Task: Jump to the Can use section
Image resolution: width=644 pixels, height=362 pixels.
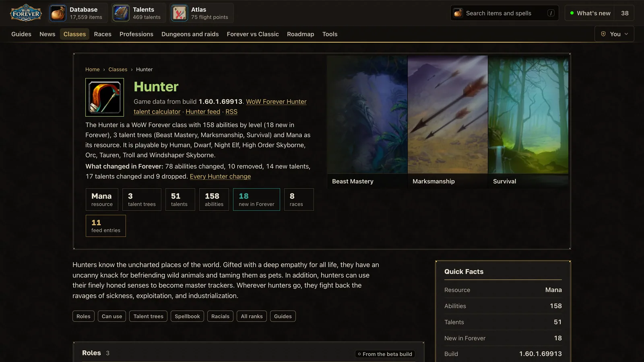Action: [112, 316]
